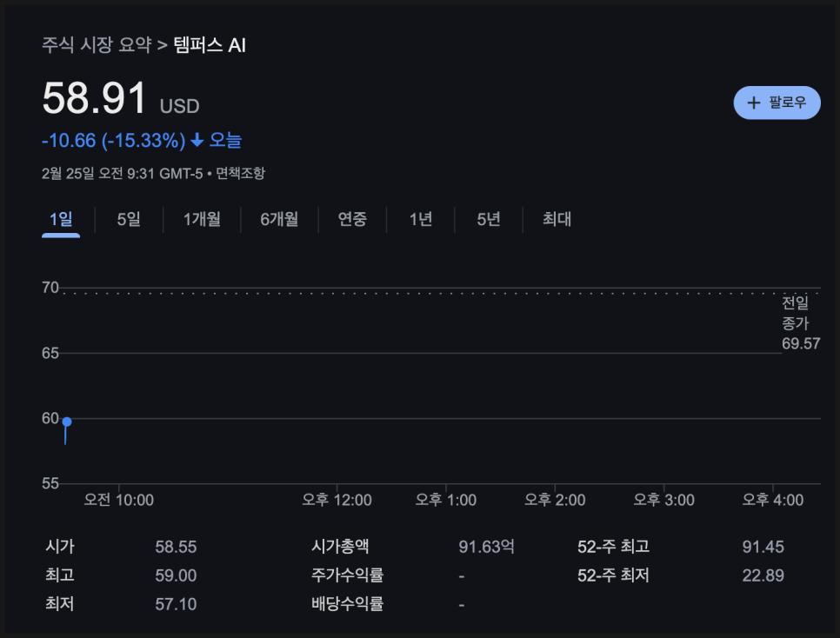The image size is (840, 638).
Task: Select the 5년 range tab
Action: point(489,219)
